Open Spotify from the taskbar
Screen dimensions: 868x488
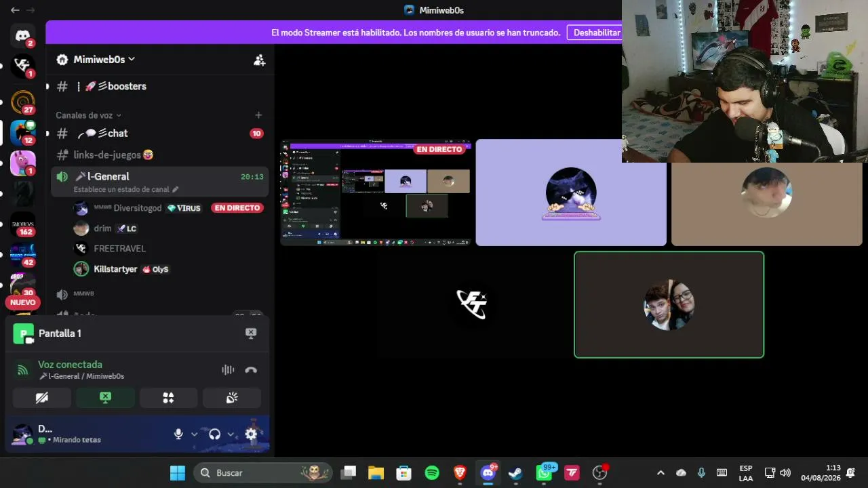pos(432,472)
